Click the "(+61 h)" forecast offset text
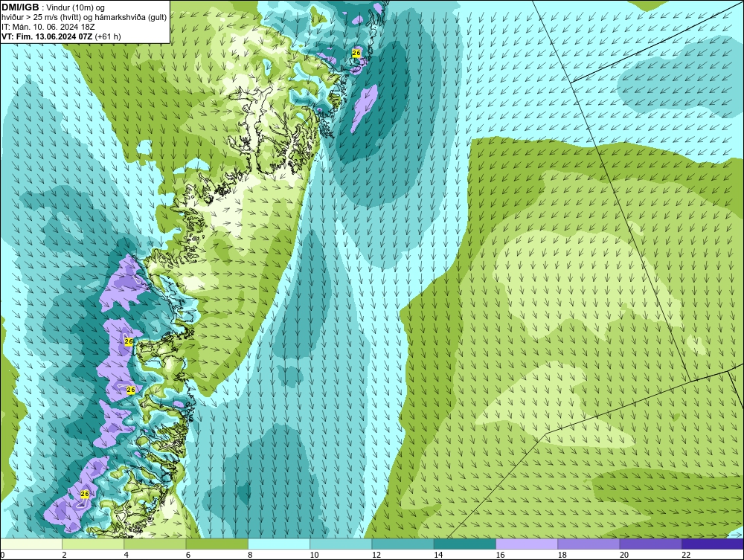 click(x=108, y=36)
